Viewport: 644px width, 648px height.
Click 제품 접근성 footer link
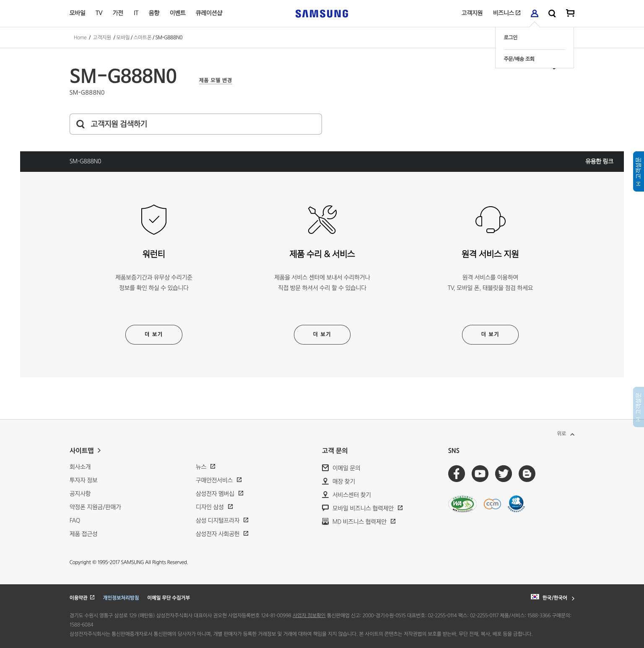click(83, 534)
